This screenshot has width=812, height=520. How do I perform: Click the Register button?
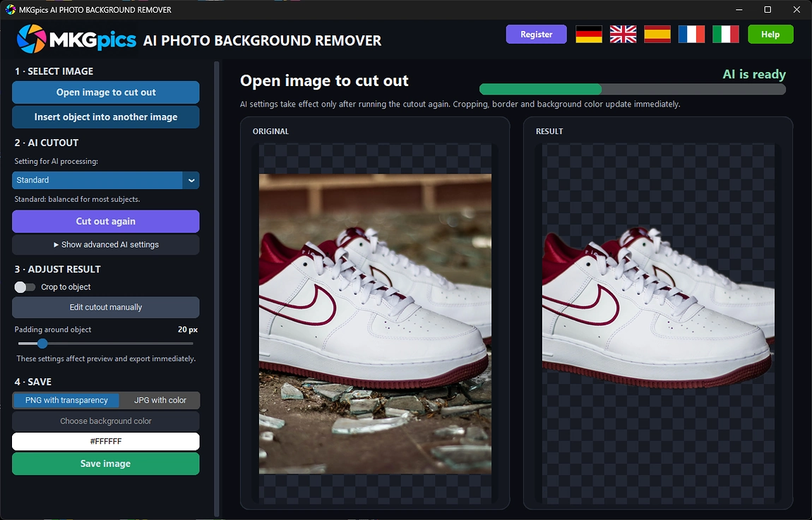pos(536,34)
